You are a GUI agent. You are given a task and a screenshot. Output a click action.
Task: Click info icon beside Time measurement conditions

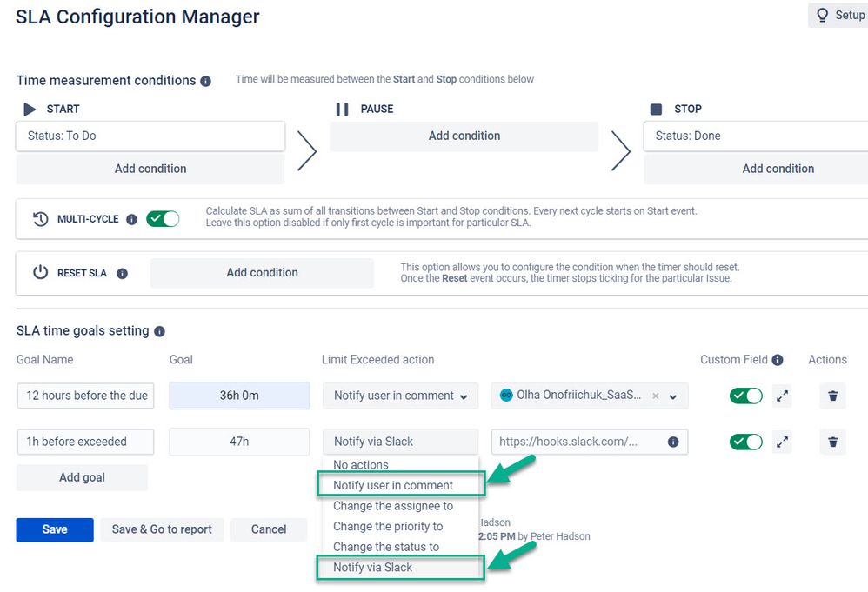205,82
